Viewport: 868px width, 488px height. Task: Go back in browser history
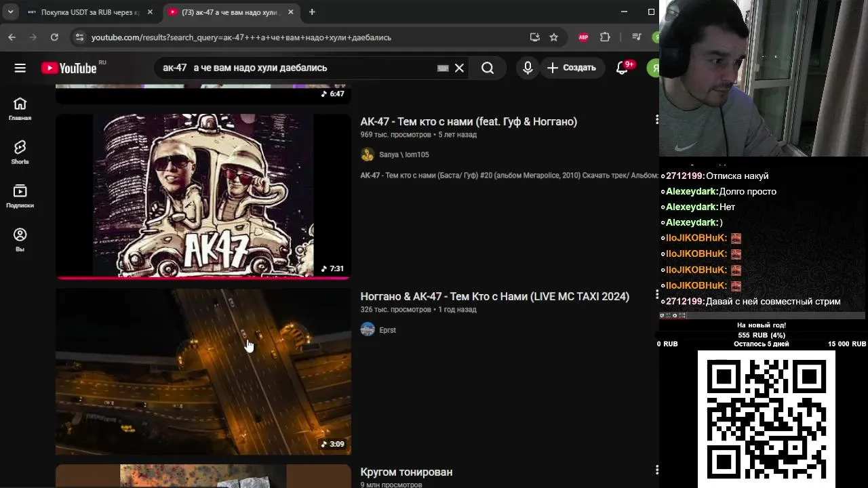click(x=12, y=37)
